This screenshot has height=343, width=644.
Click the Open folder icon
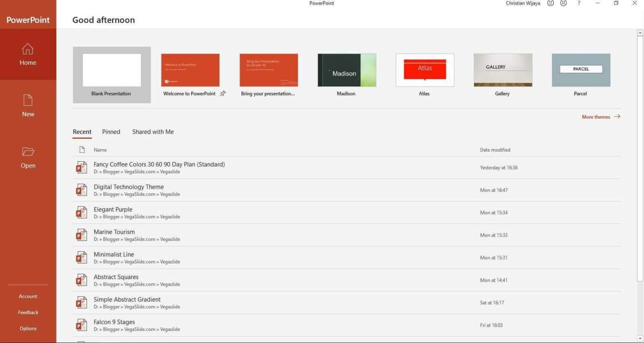tap(28, 152)
